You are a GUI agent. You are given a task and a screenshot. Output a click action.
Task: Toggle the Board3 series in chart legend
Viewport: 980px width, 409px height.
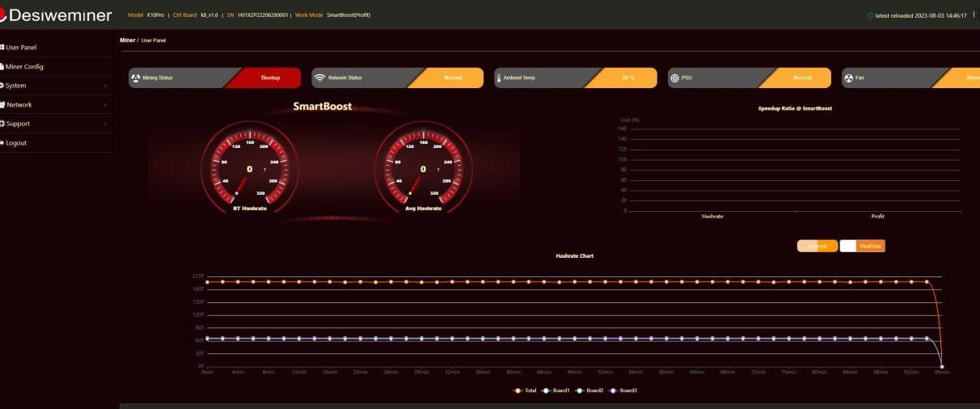tap(623, 390)
